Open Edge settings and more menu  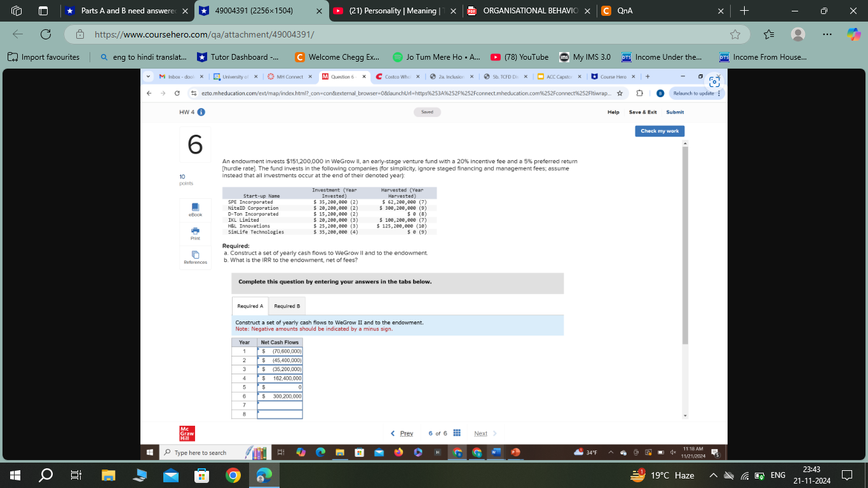coord(827,34)
